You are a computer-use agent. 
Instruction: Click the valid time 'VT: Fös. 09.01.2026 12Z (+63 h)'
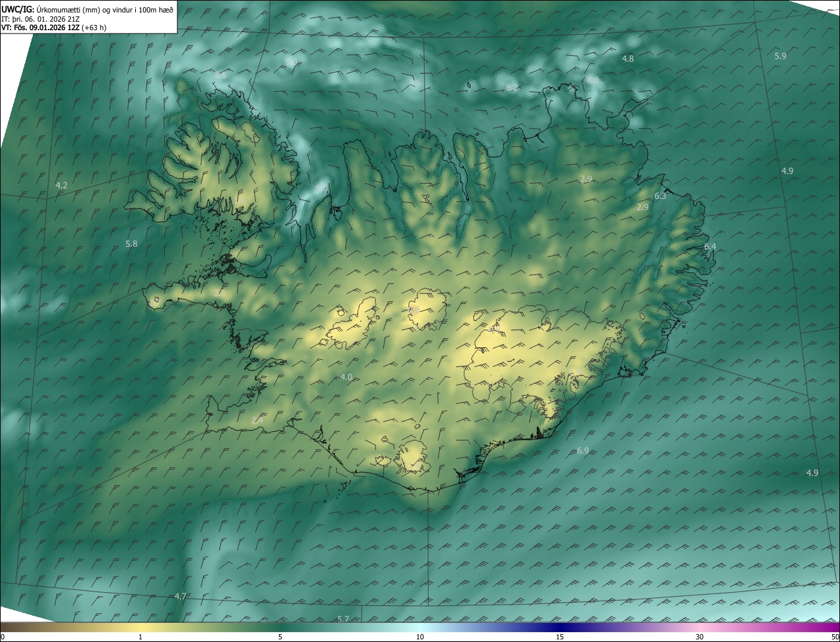click(x=54, y=28)
